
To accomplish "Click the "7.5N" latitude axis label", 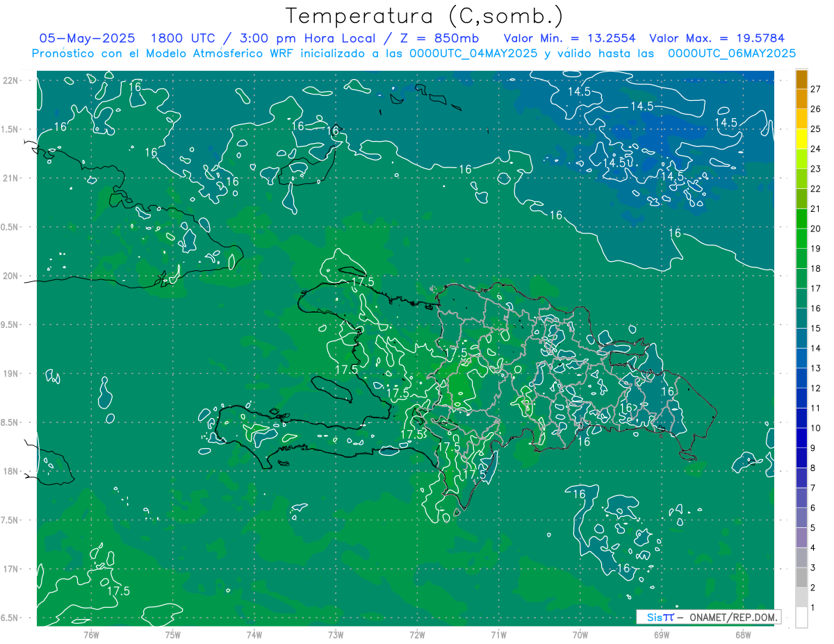I will (10, 520).
